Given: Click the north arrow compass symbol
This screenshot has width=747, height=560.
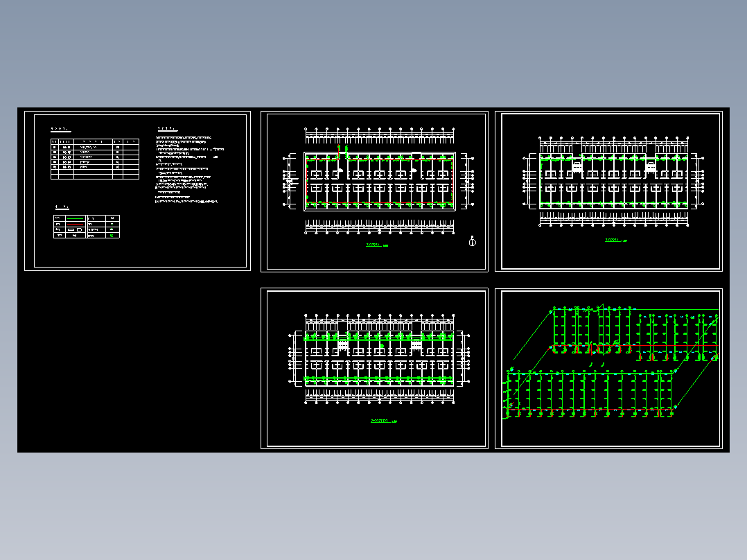Looking at the screenshot, I should [472, 241].
